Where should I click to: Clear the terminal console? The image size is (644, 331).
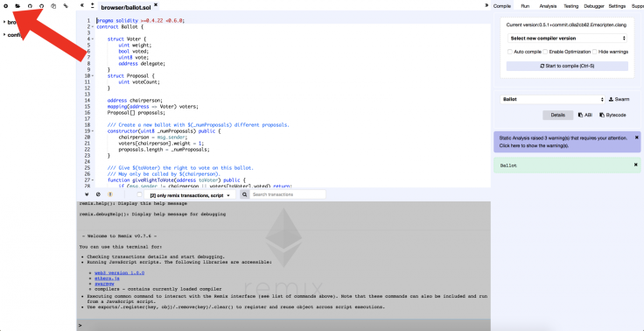tap(98, 194)
